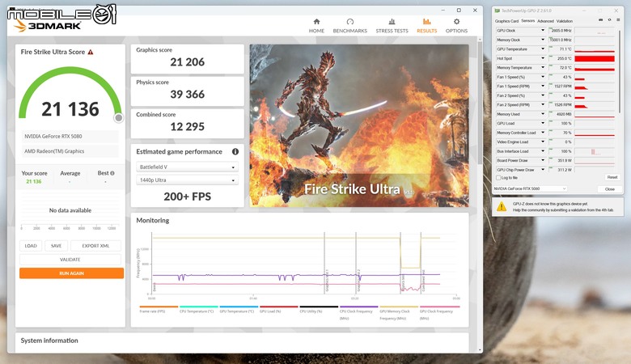Image resolution: width=631 pixels, height=364 pixels.
Task: Open the Battlefield V game dropdown
Action: pos(187,167)
